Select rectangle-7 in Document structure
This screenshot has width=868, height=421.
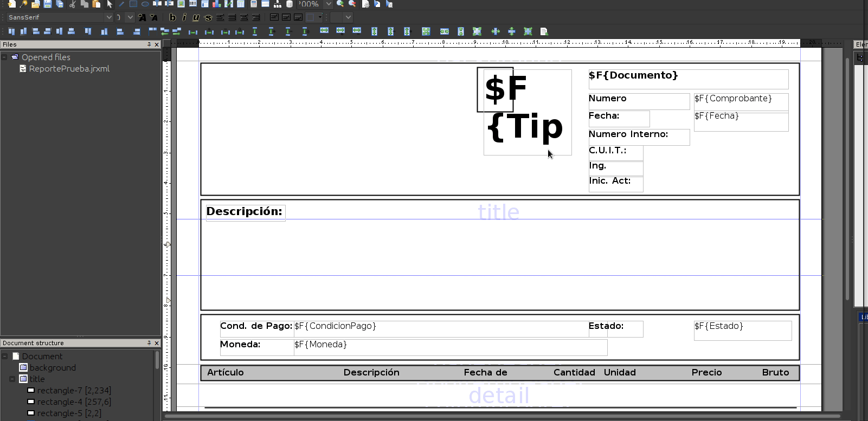click(x=74, y=391)
